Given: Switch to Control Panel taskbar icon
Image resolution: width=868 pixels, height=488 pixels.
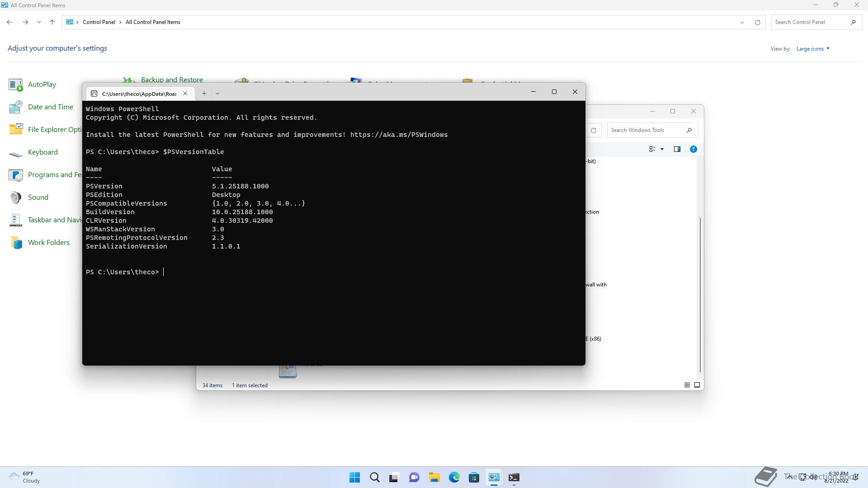Looking at the screenshot, I should tap(494, 478).
